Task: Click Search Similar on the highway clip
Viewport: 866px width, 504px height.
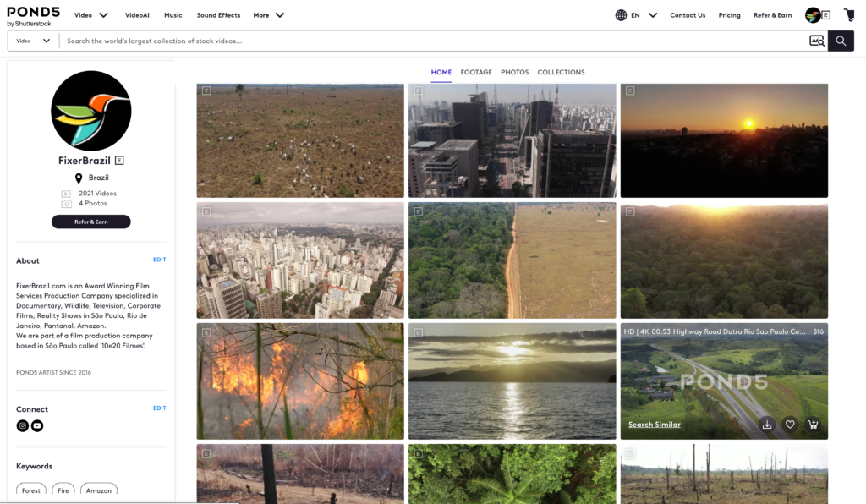Action: pos(655,425)
